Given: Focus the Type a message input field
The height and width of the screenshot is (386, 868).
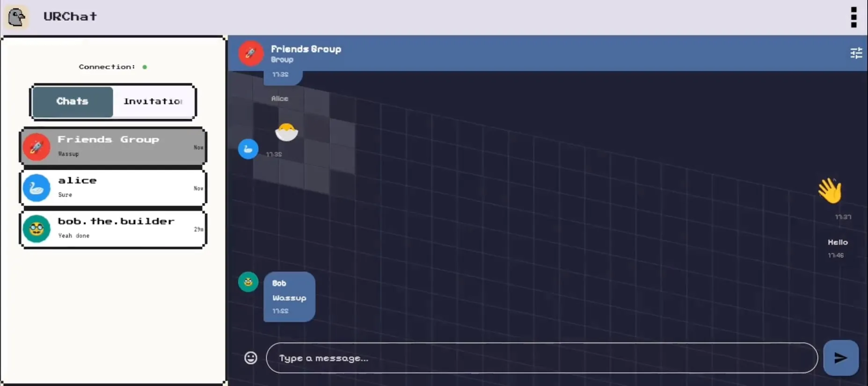Looking at the screenshot, I should [x=542, y=358].
